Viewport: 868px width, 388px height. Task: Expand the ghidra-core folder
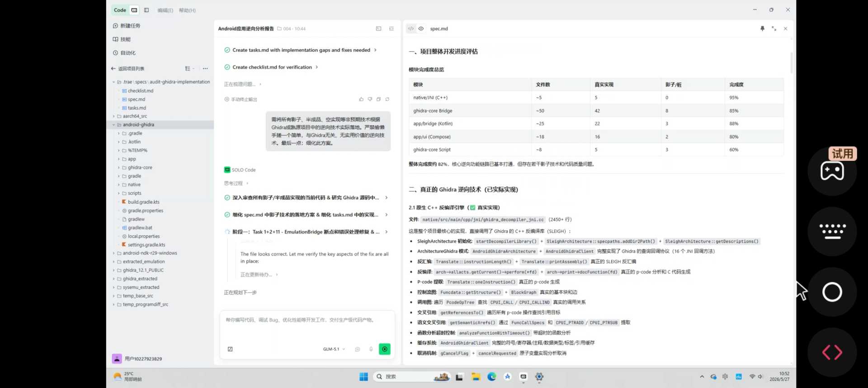point(119,168)
